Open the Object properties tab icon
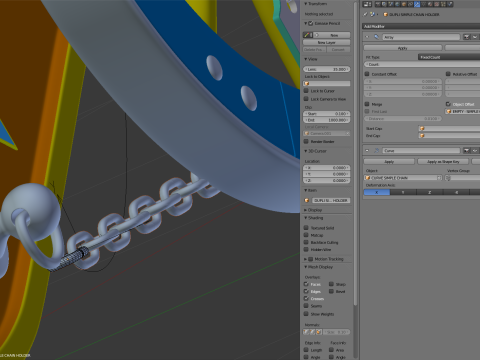 point(404,4)
